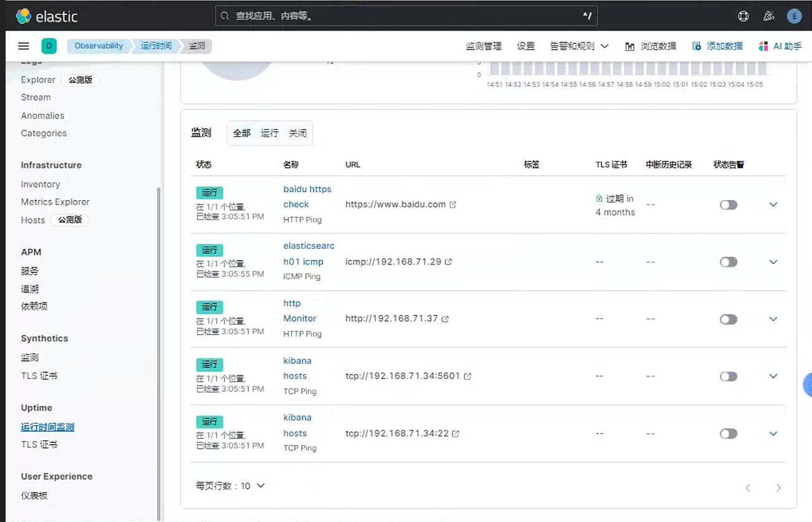The image size is (812, 522).
Task: Open the elasticsearch01 icmp monitor link
Action: click(x=309, y=254)
